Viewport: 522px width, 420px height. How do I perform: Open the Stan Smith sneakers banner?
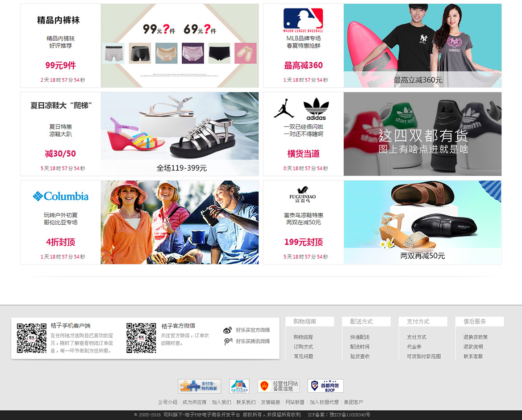pos(423,134)
